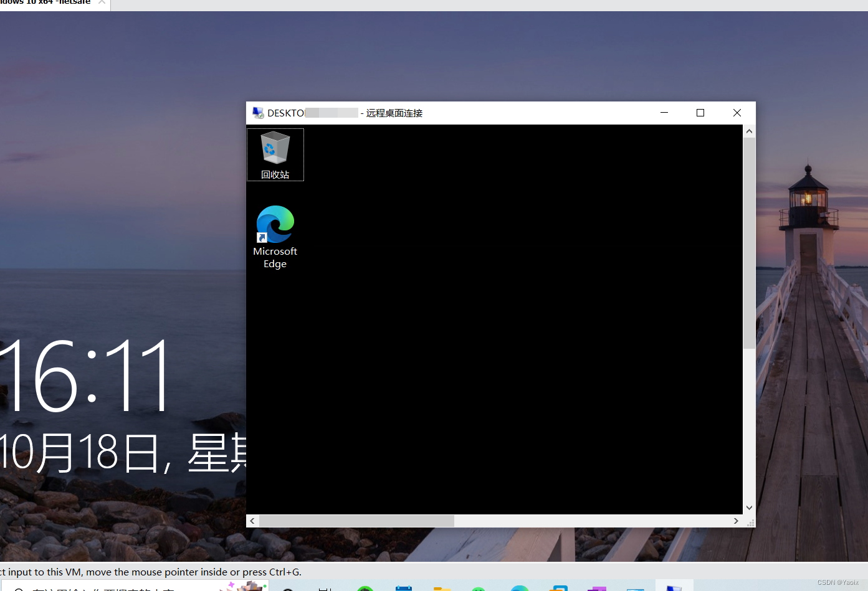Click the vertical scrollbar thumb
This screenshot has height=591, width=868.
point(749,243)
